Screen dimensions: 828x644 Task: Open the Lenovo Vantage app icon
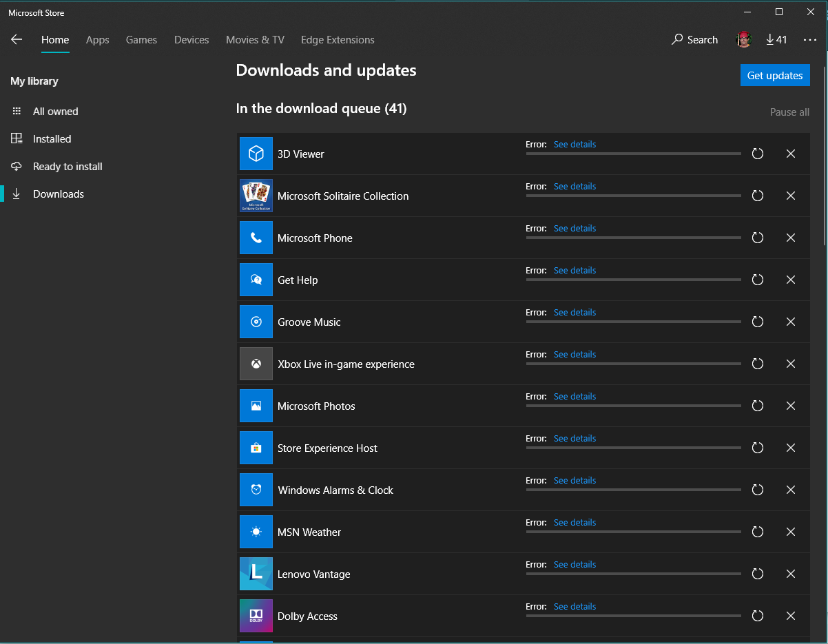pyautogui.click(x=256, y=574)
